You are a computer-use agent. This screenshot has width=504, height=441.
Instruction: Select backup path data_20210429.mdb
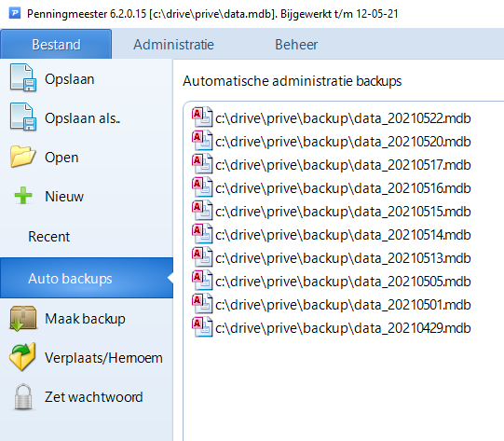pos(343,328)
